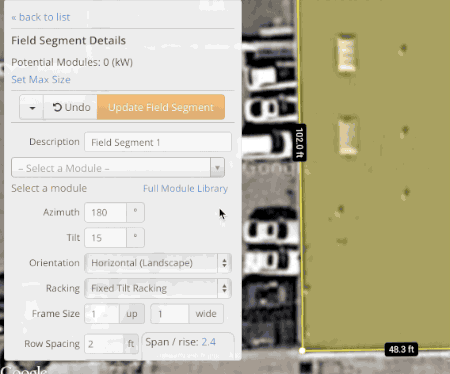Viewport: 450px width, 374px height.
Task: Click the Frame Size up count field
Action: coord(102,314)
